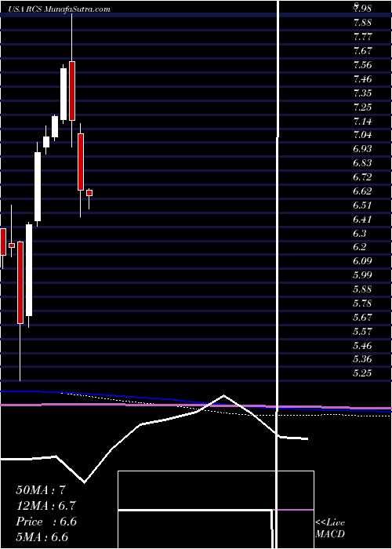
Task: Click the '5MA : 6.6' indicator text
Action: tap(42, 537)
